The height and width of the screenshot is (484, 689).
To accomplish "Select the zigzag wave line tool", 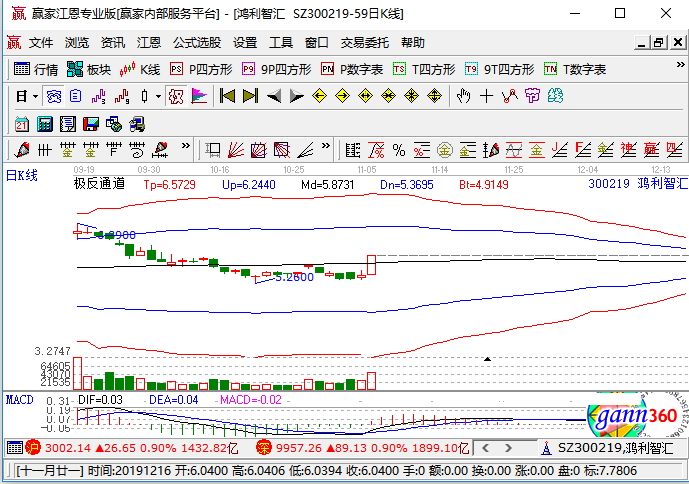I will [510, 96].
